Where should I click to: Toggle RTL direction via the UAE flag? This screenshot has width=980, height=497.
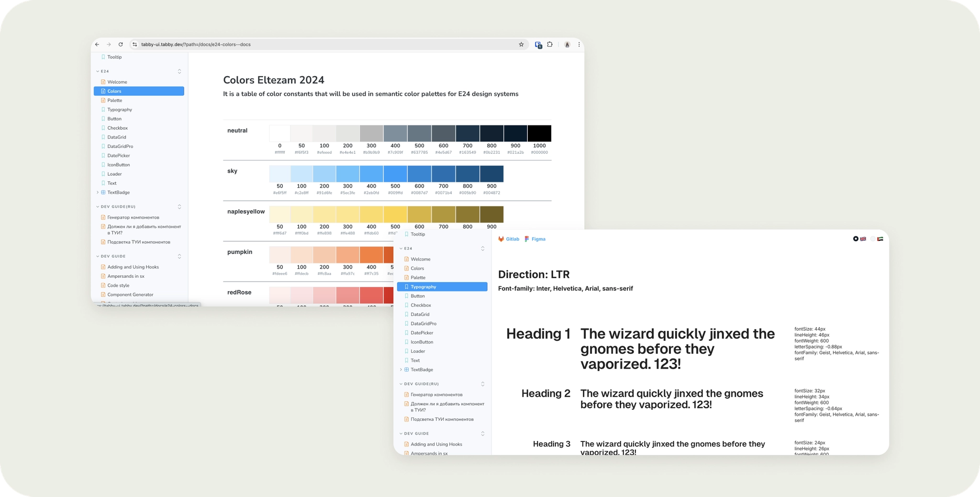point(880,239)
